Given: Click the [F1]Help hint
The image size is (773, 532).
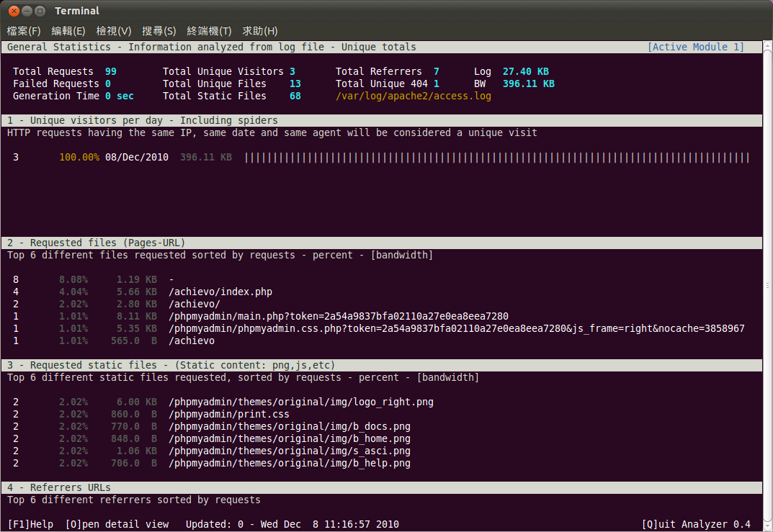Looking at the screenshot, I should point(30,524).
